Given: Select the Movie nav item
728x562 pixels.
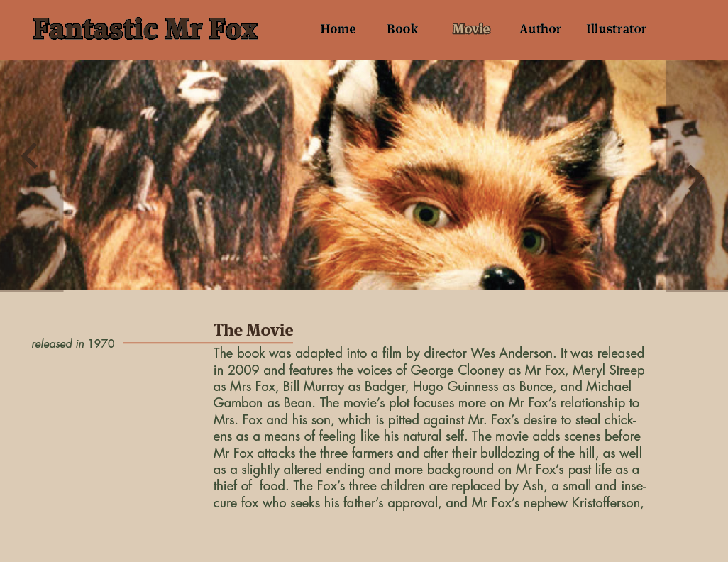Looking at the screenshot, I should coord(471,29).
